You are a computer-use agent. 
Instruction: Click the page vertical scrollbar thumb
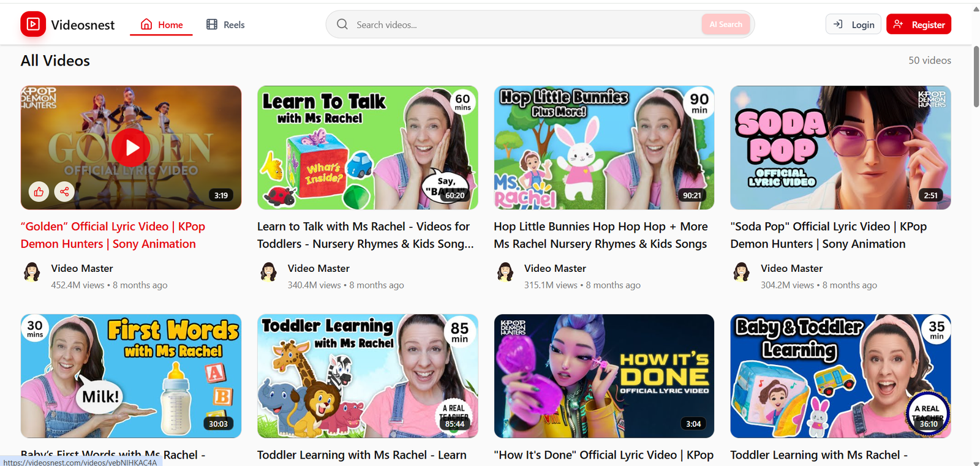pos(976,77)
